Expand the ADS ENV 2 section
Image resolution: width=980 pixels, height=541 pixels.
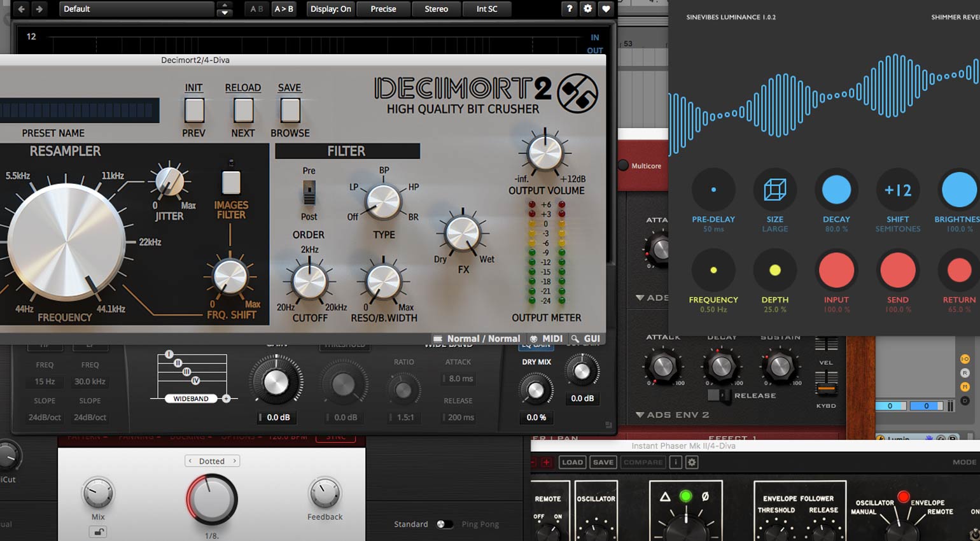(640, 415)
